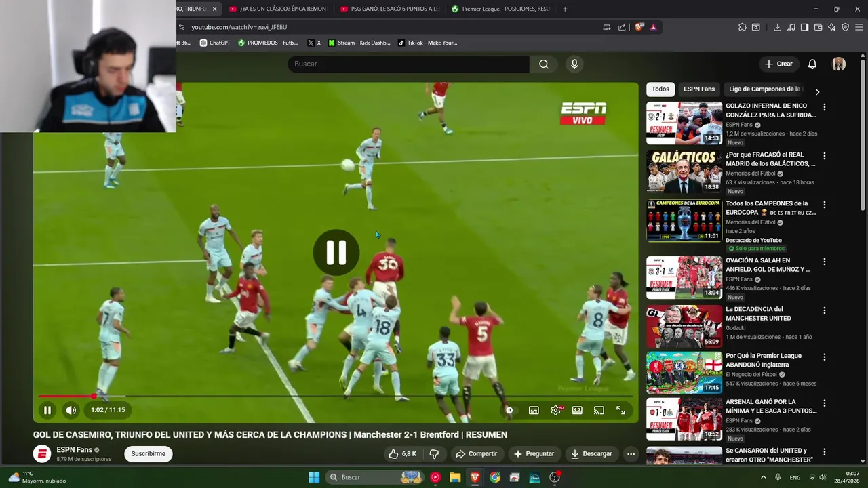
Task: Click the Brave Shields lion icon
Action: [639, 27]
